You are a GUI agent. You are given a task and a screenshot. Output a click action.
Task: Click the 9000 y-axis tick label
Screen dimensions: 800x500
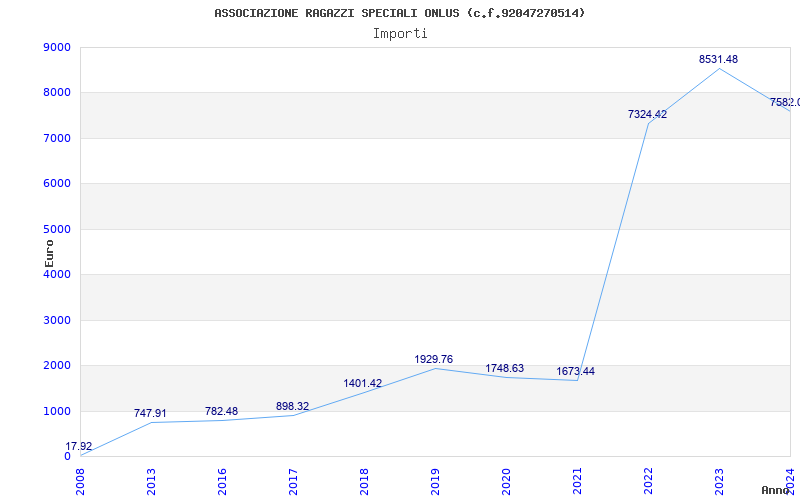pyautogui.click(x=57, y=48)
